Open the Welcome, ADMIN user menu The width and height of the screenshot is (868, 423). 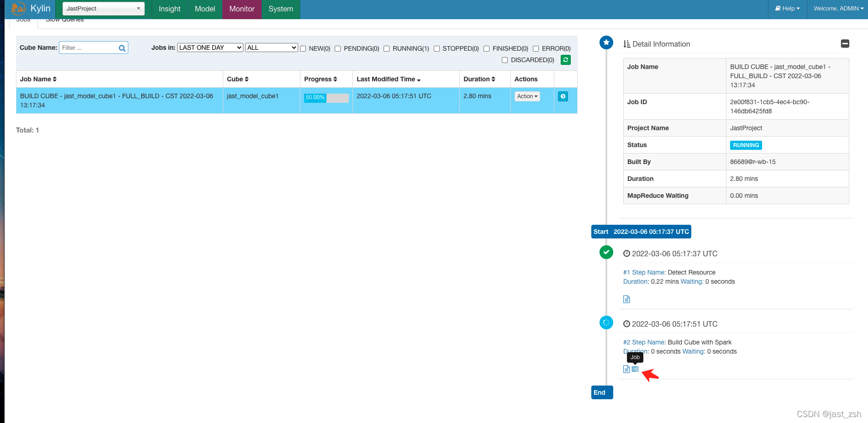pyautogui.click(x=838, y=9)
